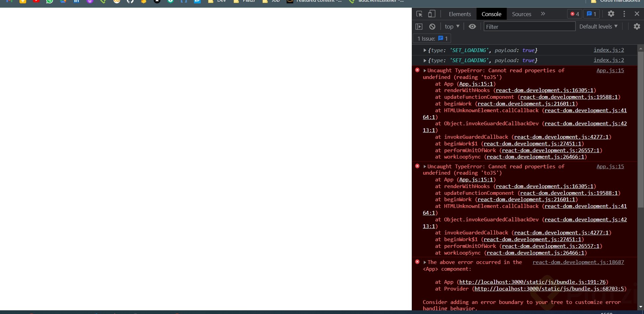Select the inspect element cursor tool
Image resolution: width=644 pixels, height=314 pixels.
419,14
